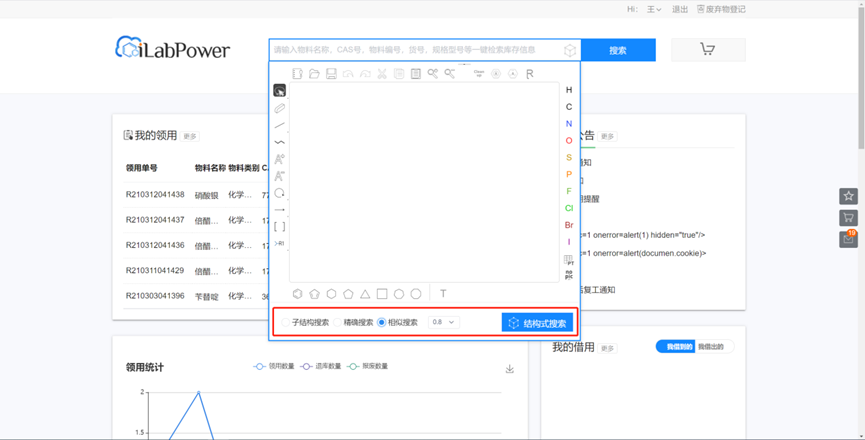Click the Cut scissors icon
This screenshot has width=865, height=440.
(382, 74)
